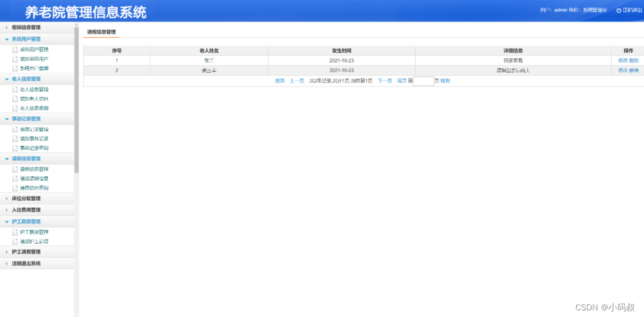Collapse the 事故记录管理 section arrow
The image size is (644, 317).
[x=7, y=119]
